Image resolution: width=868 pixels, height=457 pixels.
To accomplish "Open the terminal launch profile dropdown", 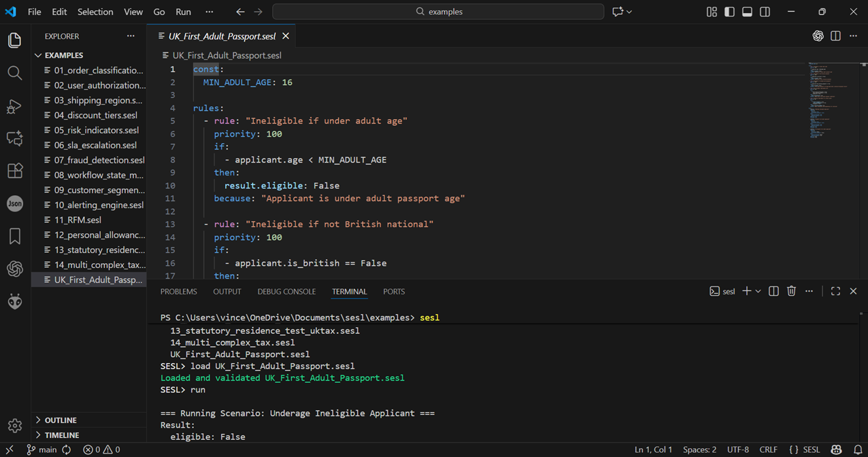I will click(757, 290).
